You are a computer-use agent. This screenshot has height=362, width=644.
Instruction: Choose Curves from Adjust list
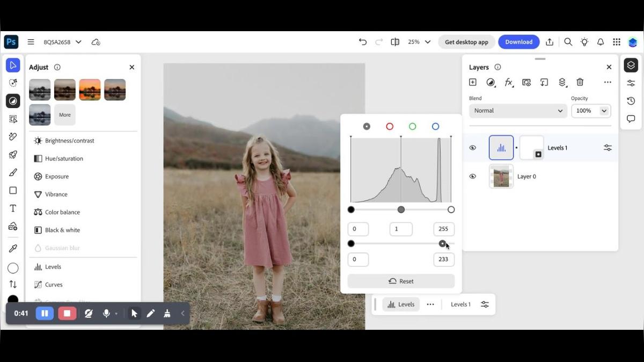point(54,285)
